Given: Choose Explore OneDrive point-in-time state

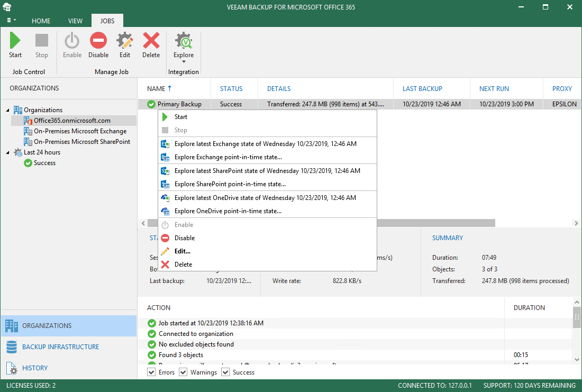Looking at the screenshot, I should pos(267,211).
